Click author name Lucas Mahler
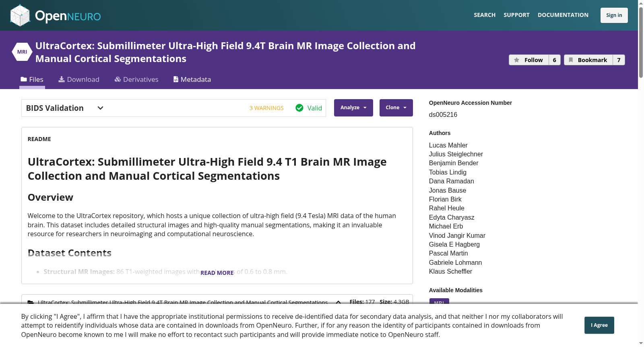 pos(448,145)
